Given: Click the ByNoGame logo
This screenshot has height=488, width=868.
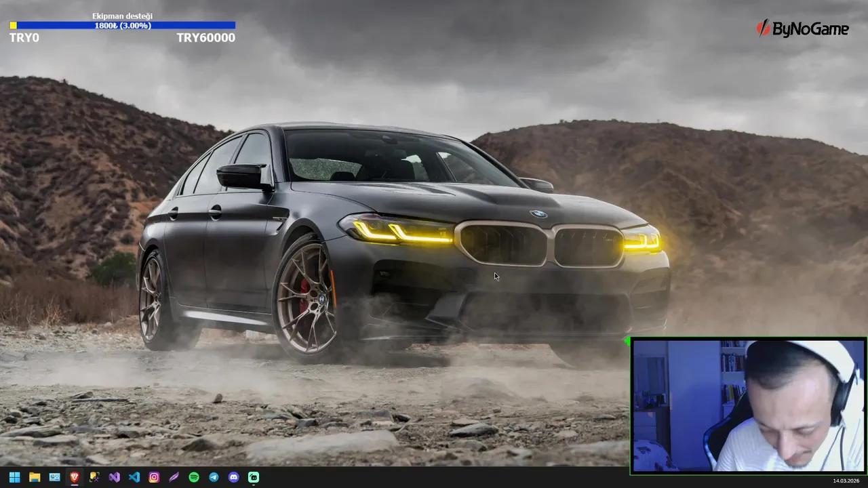Looking at the screenshot, I should click(x=803, y=29).
